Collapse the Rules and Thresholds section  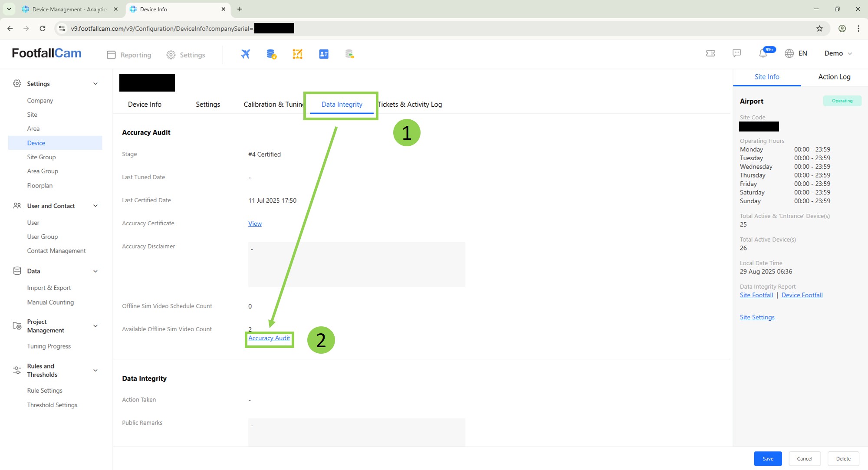click(x=95, y=370)
